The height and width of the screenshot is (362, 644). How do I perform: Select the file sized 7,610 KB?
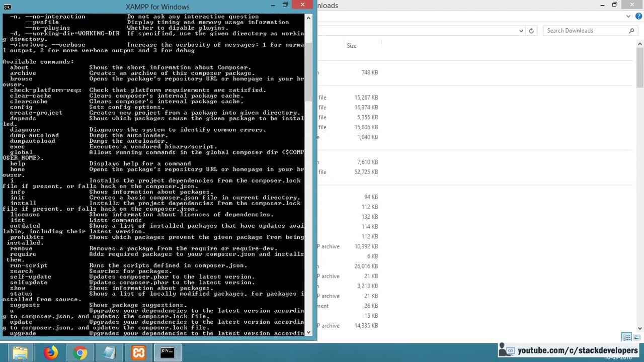point(368,162)
